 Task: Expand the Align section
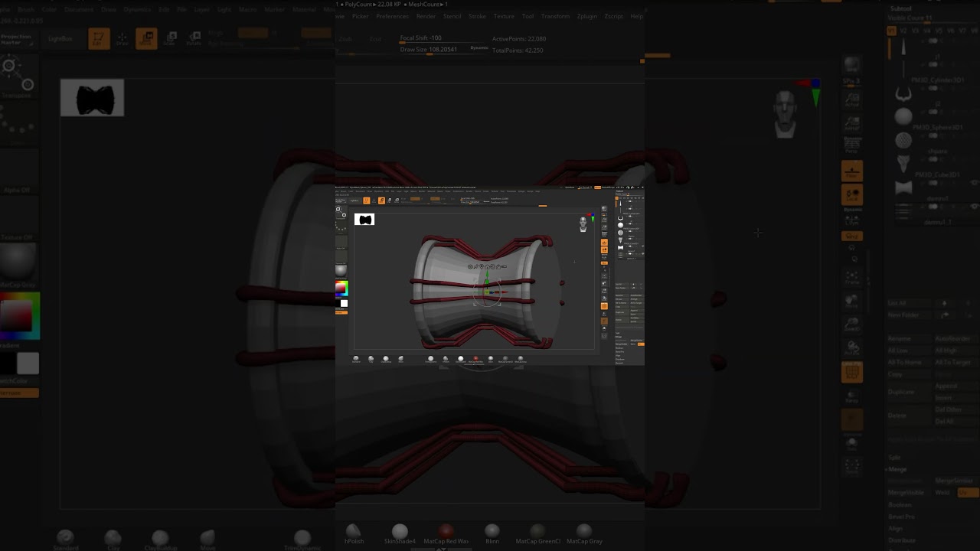895,529
